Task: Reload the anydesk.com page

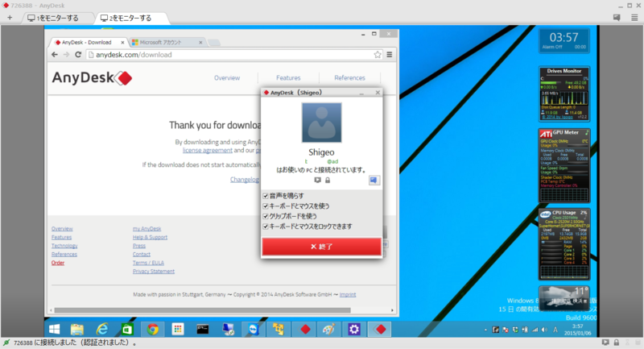Action: [78, 55]
